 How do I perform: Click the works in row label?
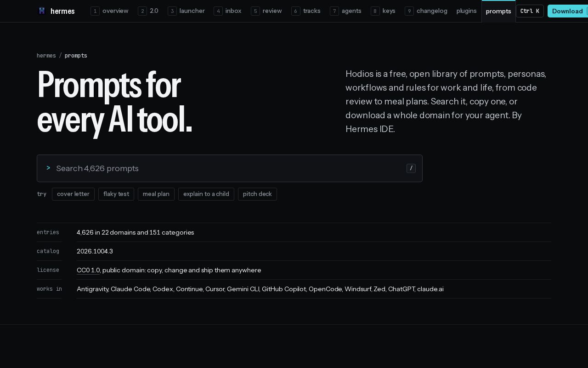(49, 289)
